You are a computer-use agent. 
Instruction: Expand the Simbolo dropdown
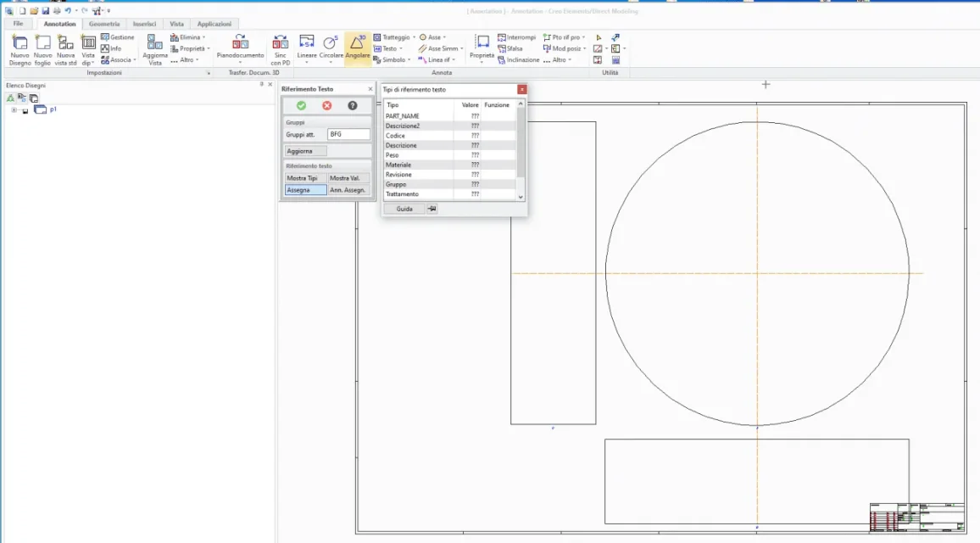tap(392, 60)
